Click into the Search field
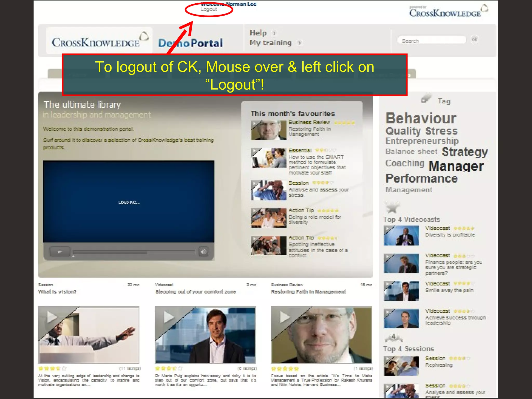Image resolution: width=532 pixels, height=399 pixels. [x=431, y=40]
